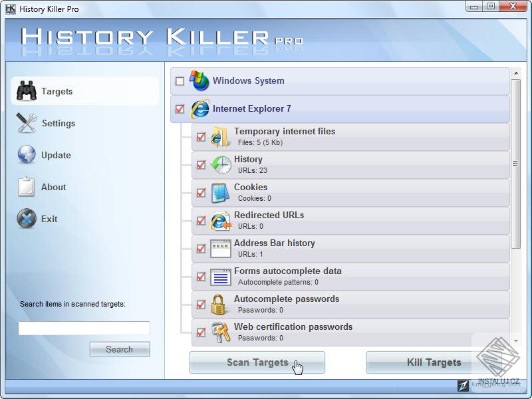Click the search items input field

pos(83,327)
